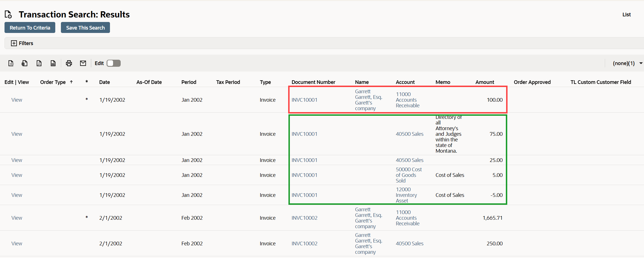Click the Amount column header

pos(485,82)
